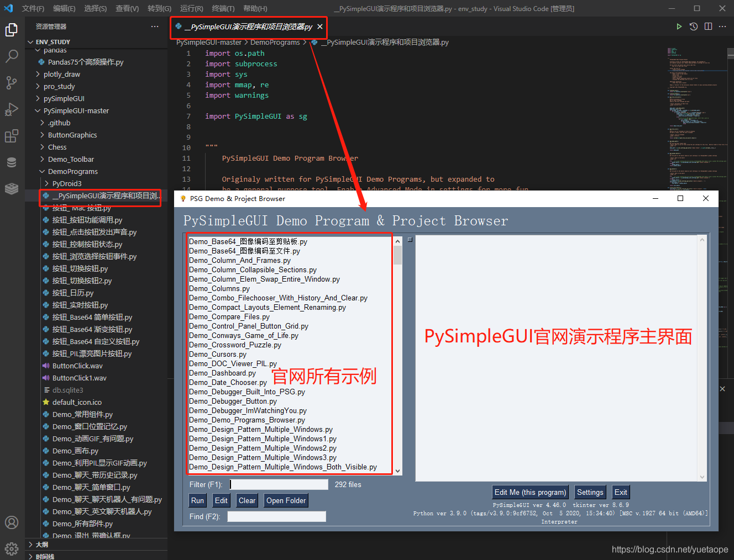The image size is (734, 560).
Task: Click the Split Editor icon
Action: point(708,27)
